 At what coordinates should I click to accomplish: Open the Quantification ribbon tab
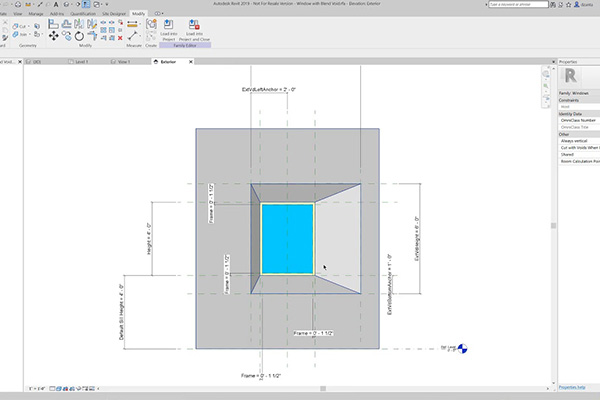tap(83, 14)
